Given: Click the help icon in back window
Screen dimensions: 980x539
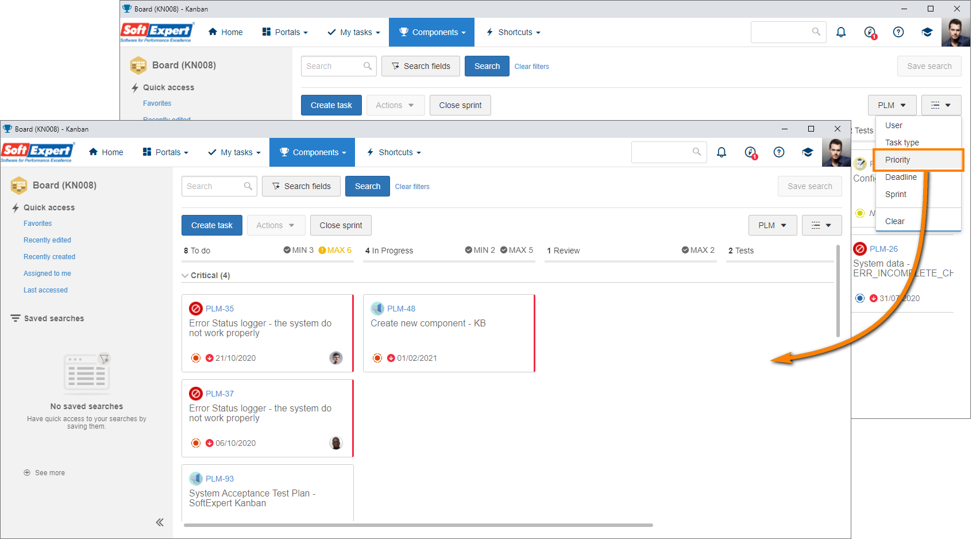Looking at the screenshot, I should point(898,32).
